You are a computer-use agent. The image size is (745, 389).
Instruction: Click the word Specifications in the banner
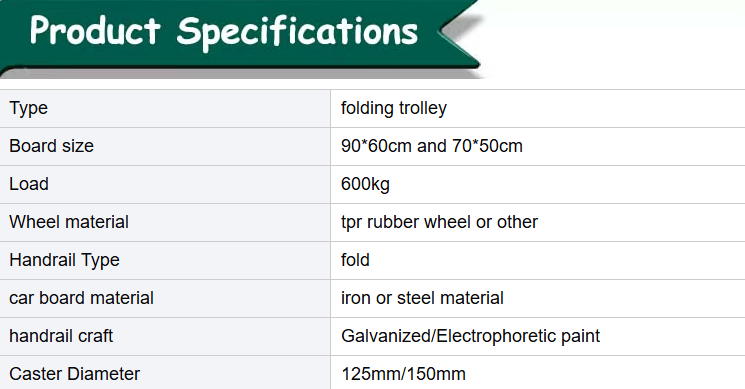(x=297, y=32)
